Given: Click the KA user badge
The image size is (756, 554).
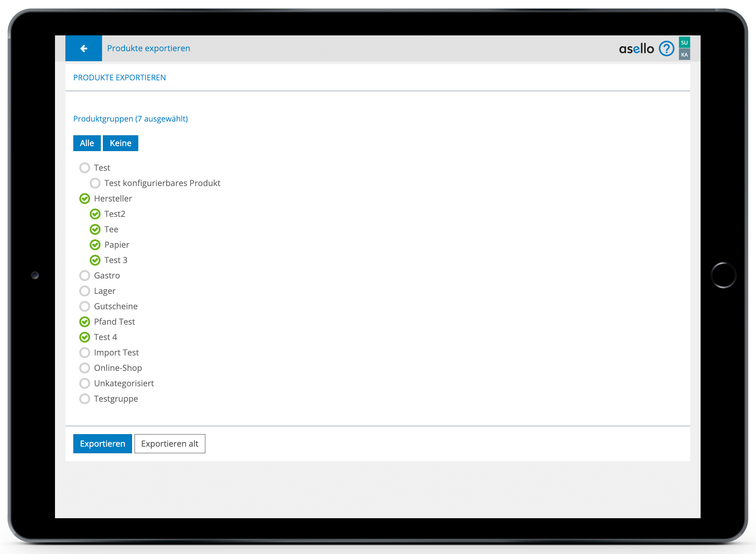Looking at the screenshot, I should point(684,55).
